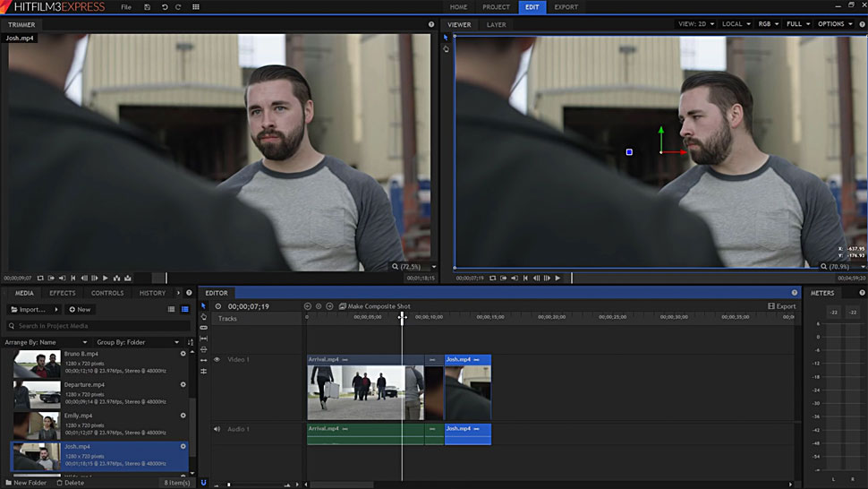
Task: Open the Export workspace tab
Action: pyautogui.click(x=566, y=7)
